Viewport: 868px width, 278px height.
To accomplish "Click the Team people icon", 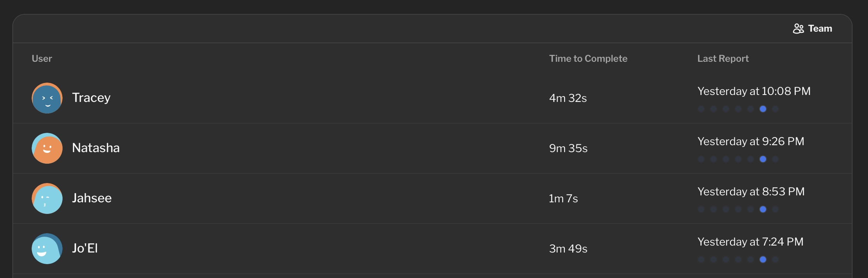I will [x=798, y=29].
